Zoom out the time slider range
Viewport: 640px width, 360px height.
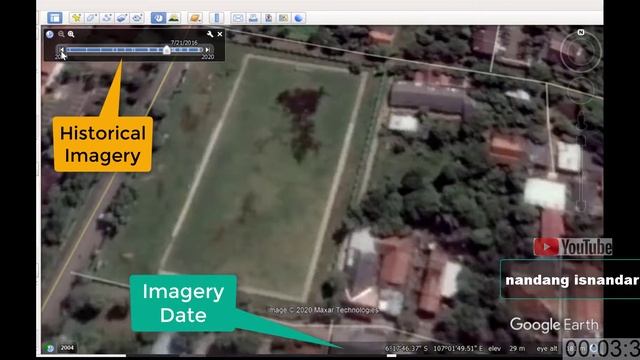point(61,34)
